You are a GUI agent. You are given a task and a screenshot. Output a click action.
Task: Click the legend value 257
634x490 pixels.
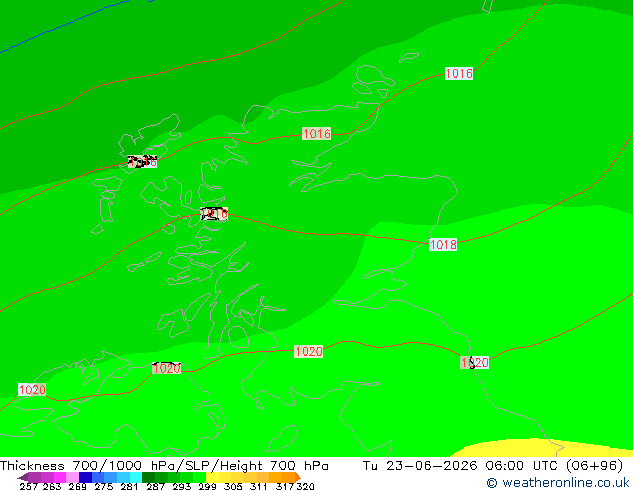tap(29, 486)
